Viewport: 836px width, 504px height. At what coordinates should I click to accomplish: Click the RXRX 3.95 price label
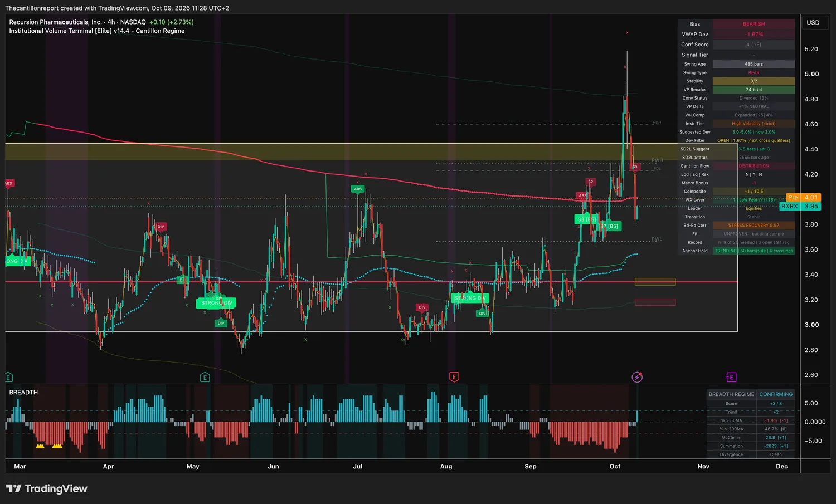(x=800, y=206)
